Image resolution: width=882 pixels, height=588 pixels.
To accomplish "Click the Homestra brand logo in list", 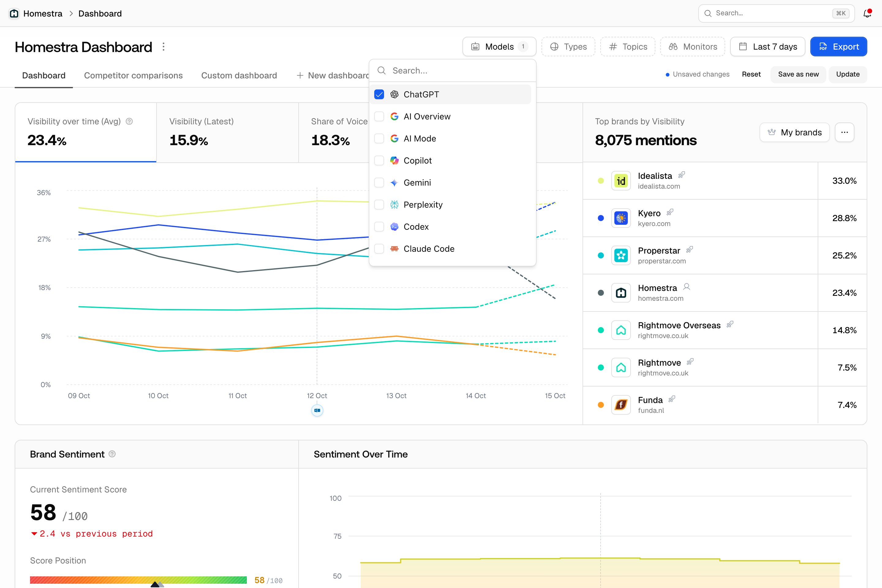I will 621,293.
